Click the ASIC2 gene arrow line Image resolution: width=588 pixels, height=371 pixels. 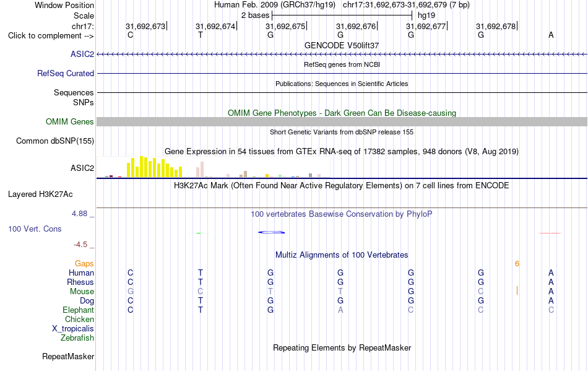tap(342, 55)
